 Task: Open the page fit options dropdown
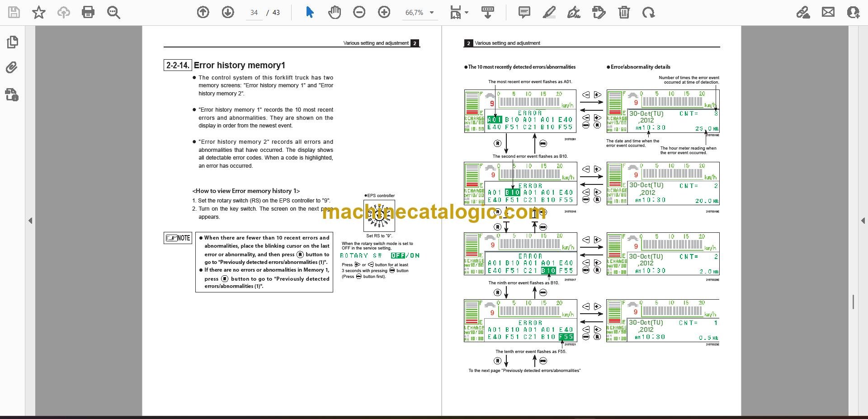[459, 12]
